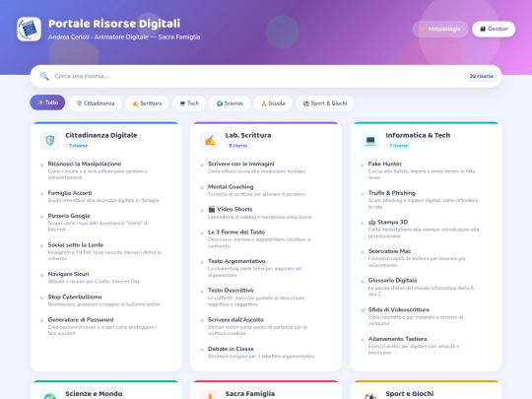Click the 8 risorse badge under Lab. Scrittura

pyautogui.click(x=238, y=146)
